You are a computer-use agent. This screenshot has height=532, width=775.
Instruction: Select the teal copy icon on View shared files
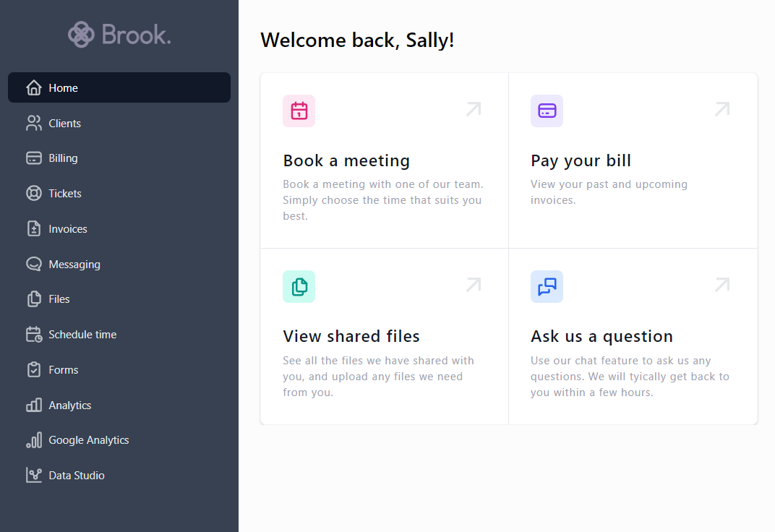coord(299,286)
